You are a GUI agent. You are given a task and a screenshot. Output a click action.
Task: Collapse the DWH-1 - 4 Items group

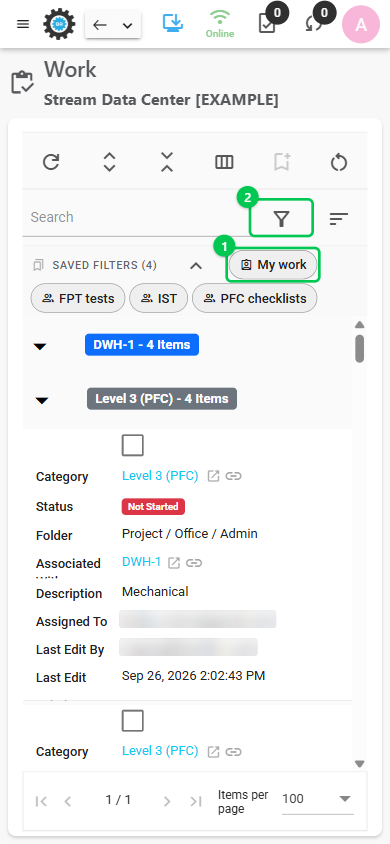pos(41,347)
